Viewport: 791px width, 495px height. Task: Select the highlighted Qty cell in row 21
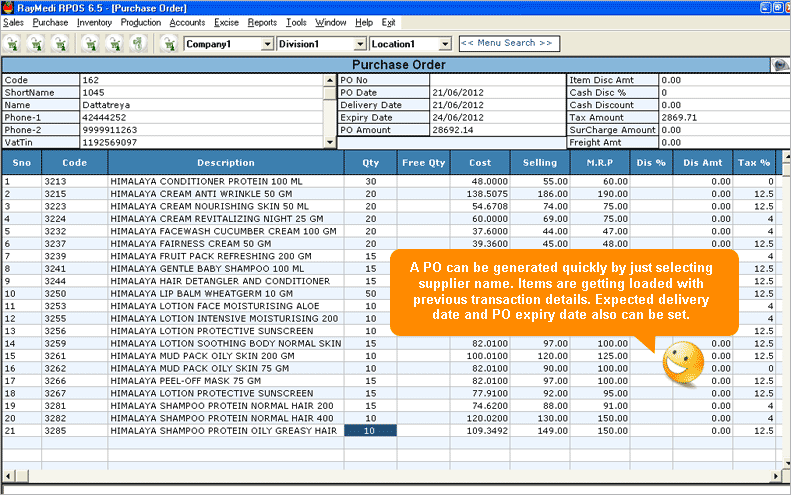tap(370, 430)
